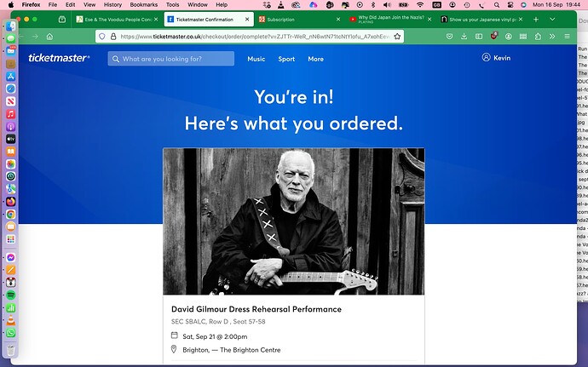Viewport: 588px width, 367px height.
Task: Launch Spotify from the Dock
Action: [x=11, y=295]
